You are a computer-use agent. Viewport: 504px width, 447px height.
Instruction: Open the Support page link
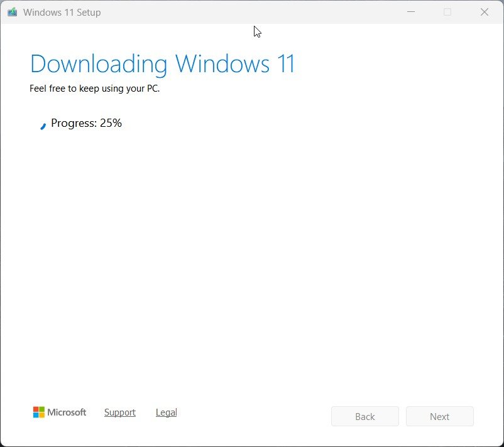click(120, 412)
